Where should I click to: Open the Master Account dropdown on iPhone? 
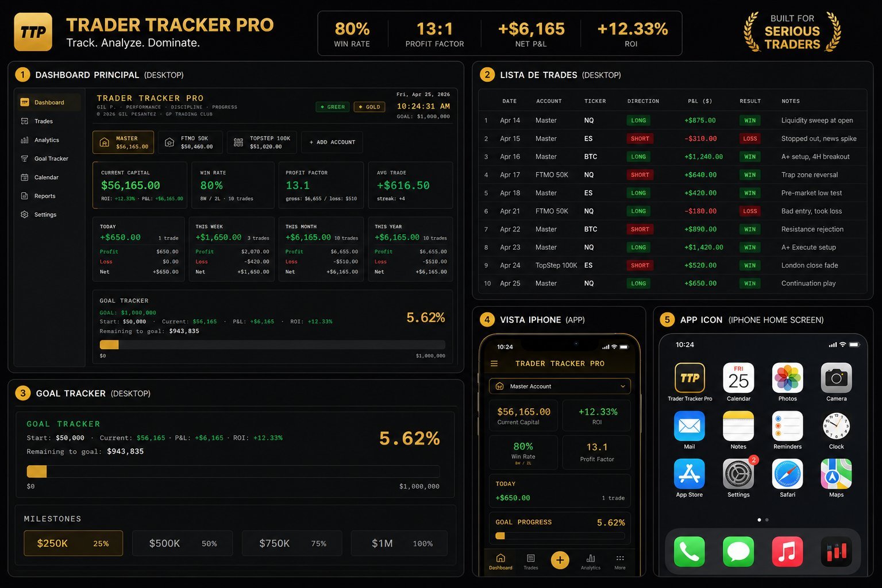pos(560,386)
